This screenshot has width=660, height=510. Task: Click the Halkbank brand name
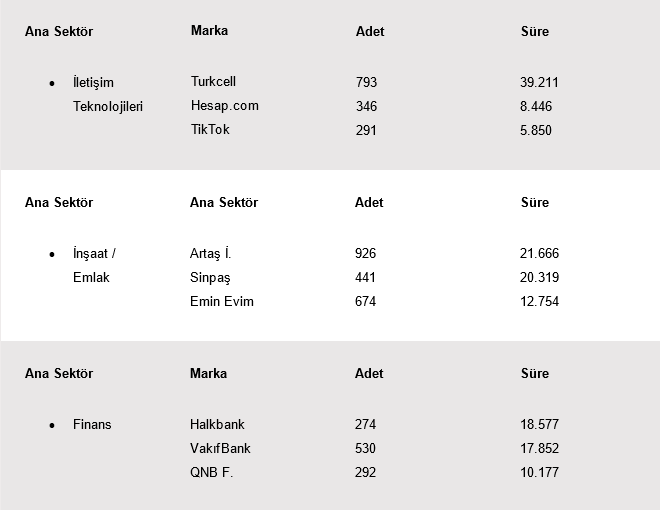click(x=217, y=425)
